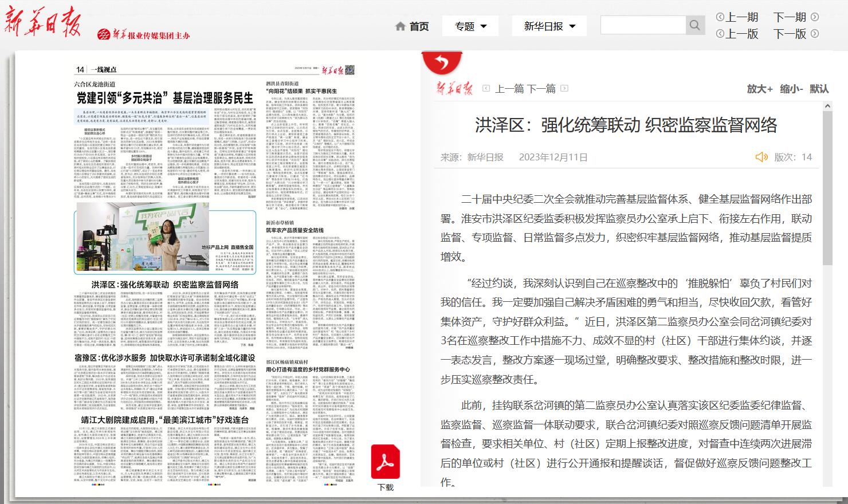Expand the 新华日报 dropdown menu

[x=549, y=26]
